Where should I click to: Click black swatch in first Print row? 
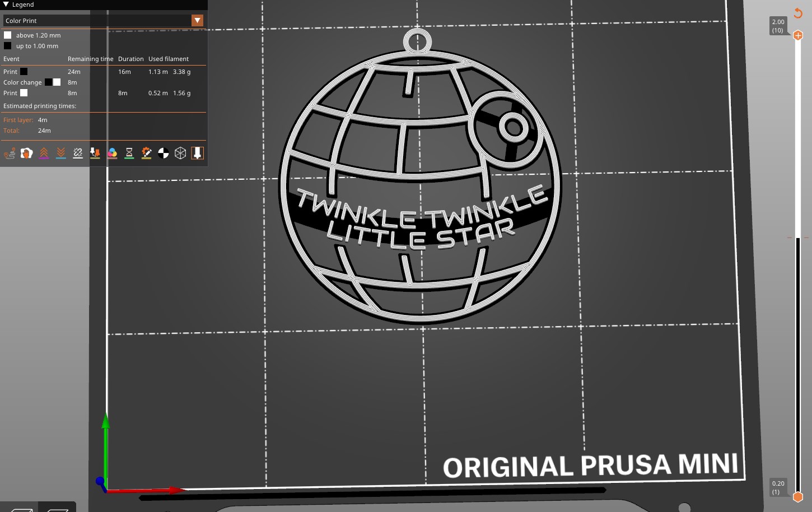point(24,72)
